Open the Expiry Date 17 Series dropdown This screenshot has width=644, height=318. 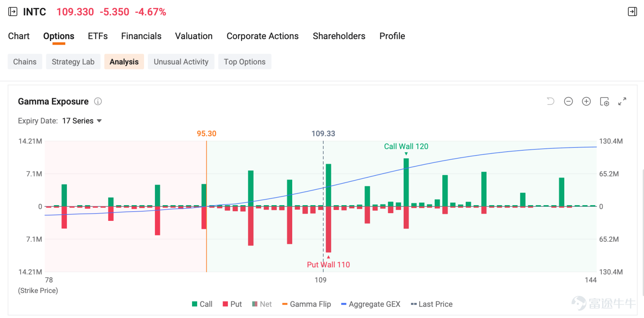tap(82, 121)
